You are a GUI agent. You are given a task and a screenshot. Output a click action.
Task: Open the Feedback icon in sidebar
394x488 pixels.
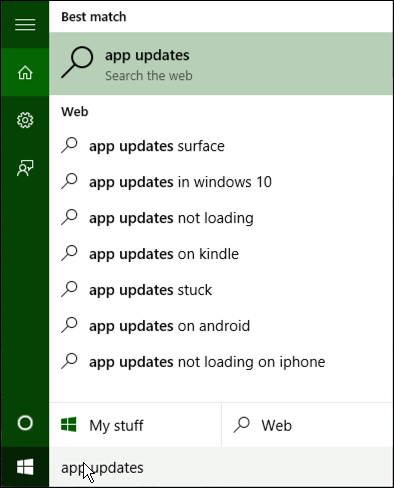pyautogui.click(x=25, y=168)
